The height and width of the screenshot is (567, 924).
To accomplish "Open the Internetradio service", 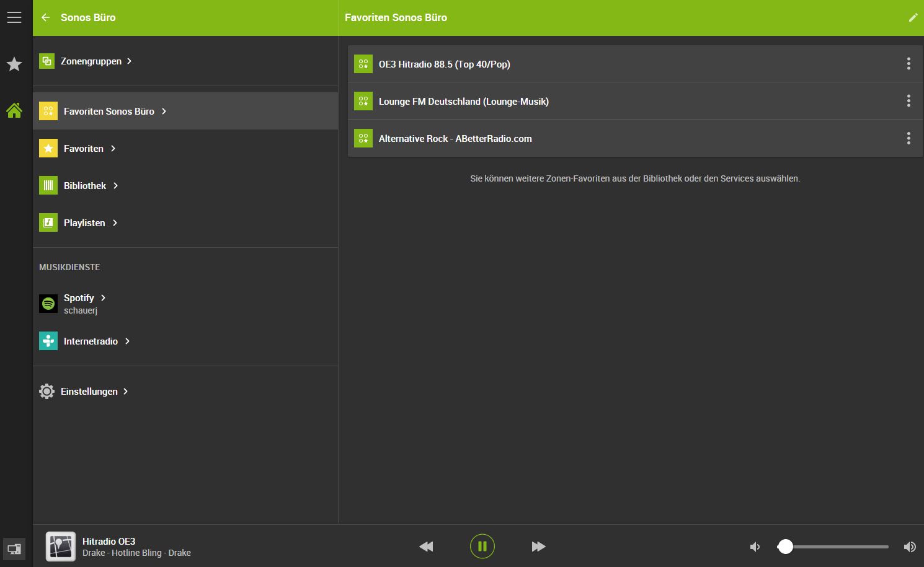I will coord(185,341).
